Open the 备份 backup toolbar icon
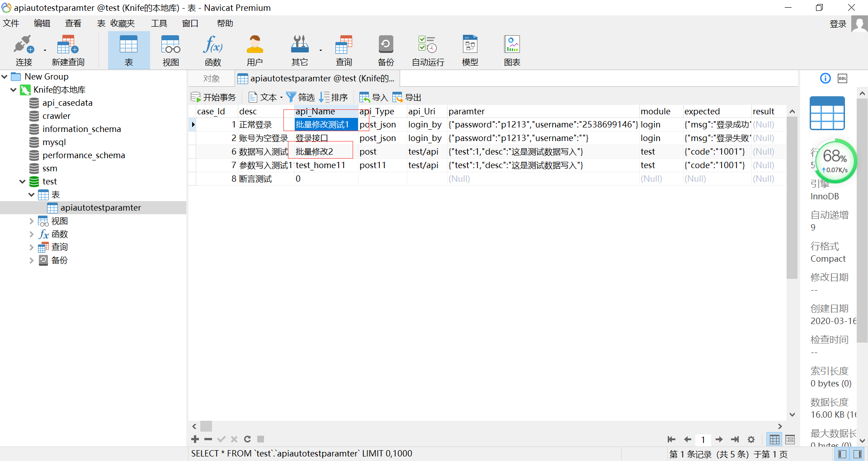868x461 pixels. pyautogui.click(x=386, y=50)
